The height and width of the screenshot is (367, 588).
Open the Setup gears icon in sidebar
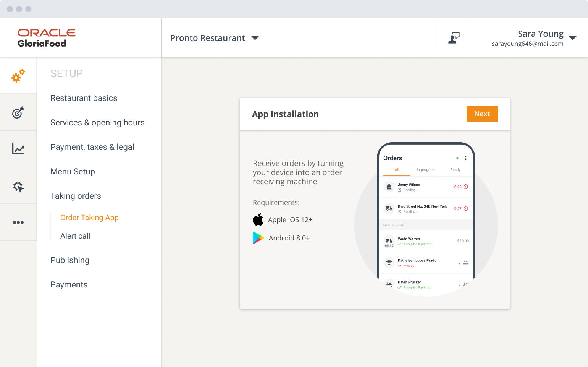coord(18,76)
